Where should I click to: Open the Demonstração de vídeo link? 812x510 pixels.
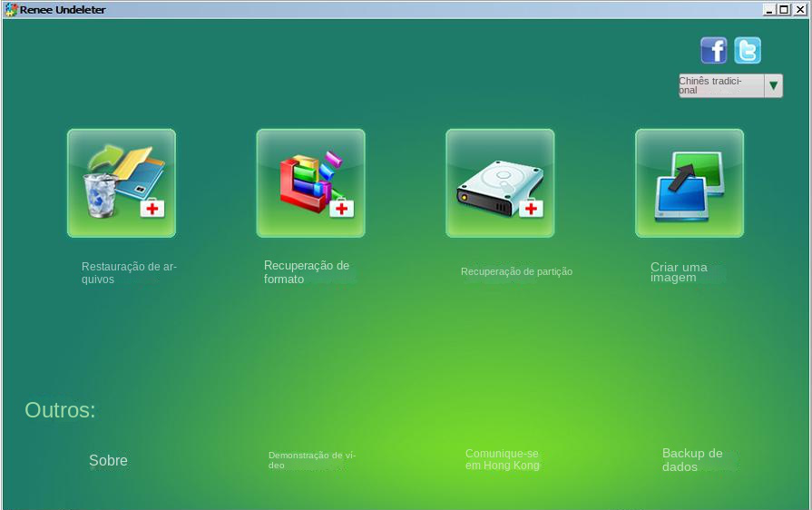(311, 460)
